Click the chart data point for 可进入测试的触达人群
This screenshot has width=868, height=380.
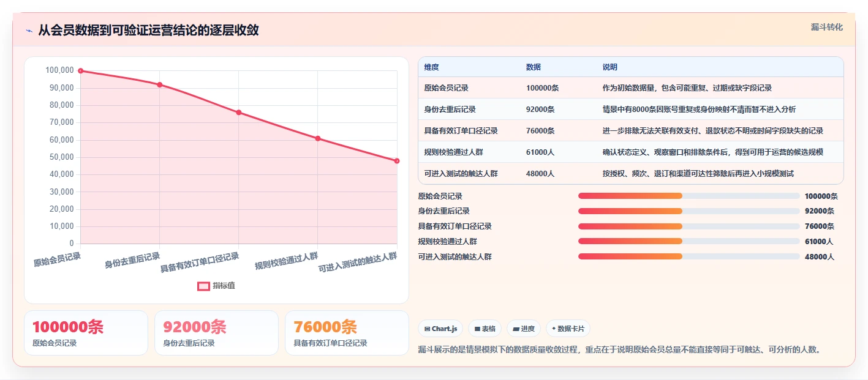pos(397,161)
